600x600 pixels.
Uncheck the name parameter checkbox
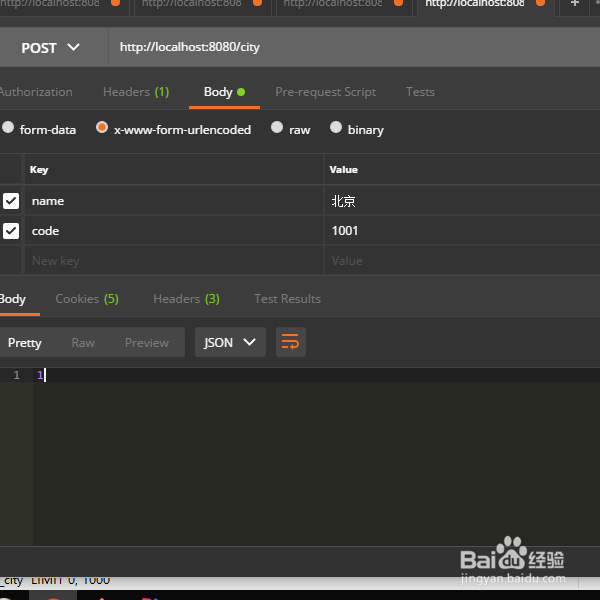point(11,201)
